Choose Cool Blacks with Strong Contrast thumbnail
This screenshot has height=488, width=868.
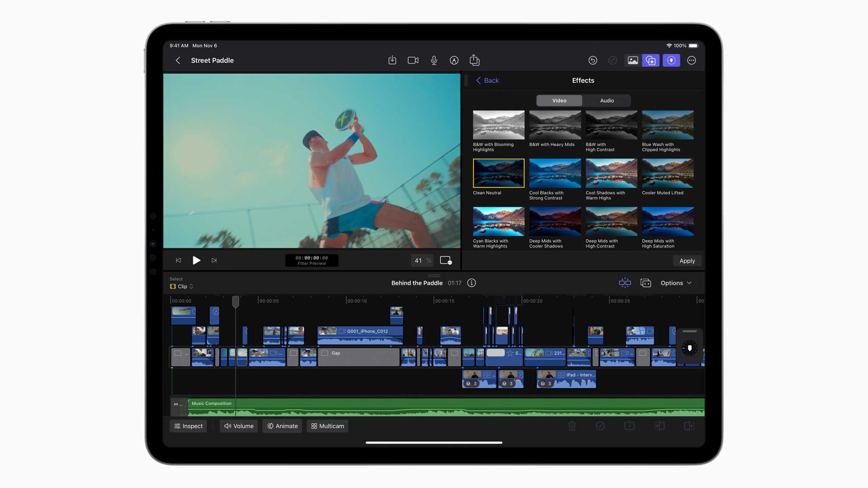pos(555,173)
